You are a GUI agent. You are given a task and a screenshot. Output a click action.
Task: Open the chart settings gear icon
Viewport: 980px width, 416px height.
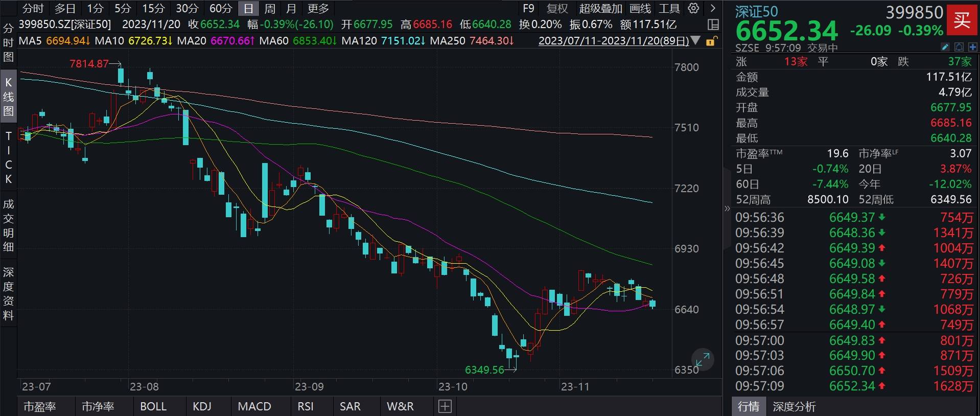coord(693,8)
